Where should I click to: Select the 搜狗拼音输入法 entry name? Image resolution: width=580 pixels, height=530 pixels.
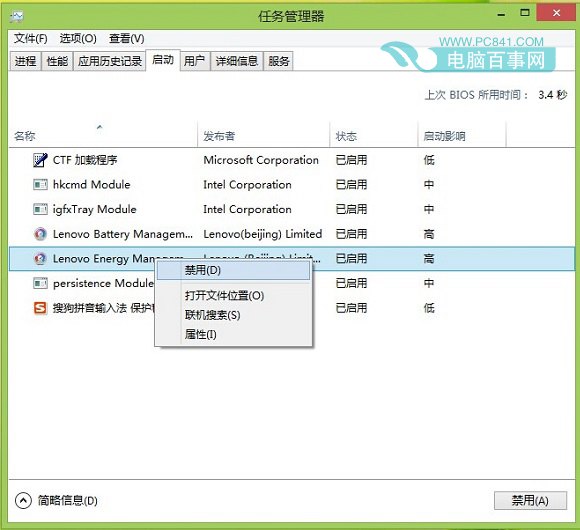click(104, 308)
